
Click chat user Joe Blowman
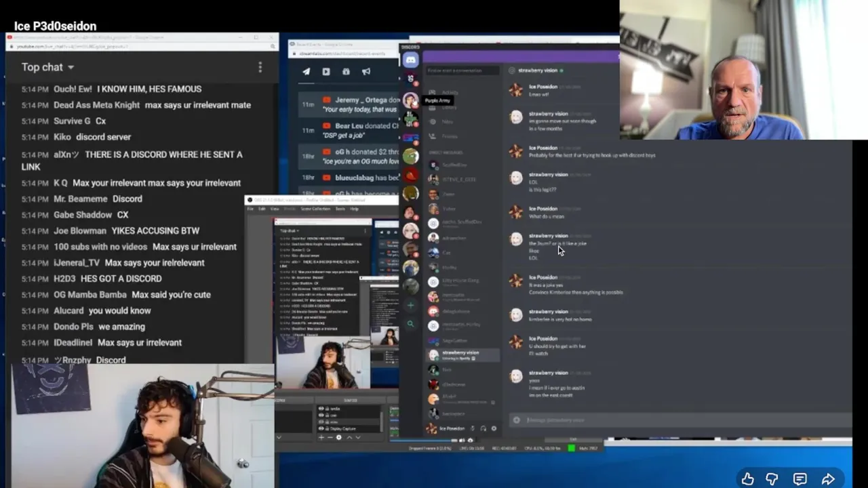click(80, 230)
